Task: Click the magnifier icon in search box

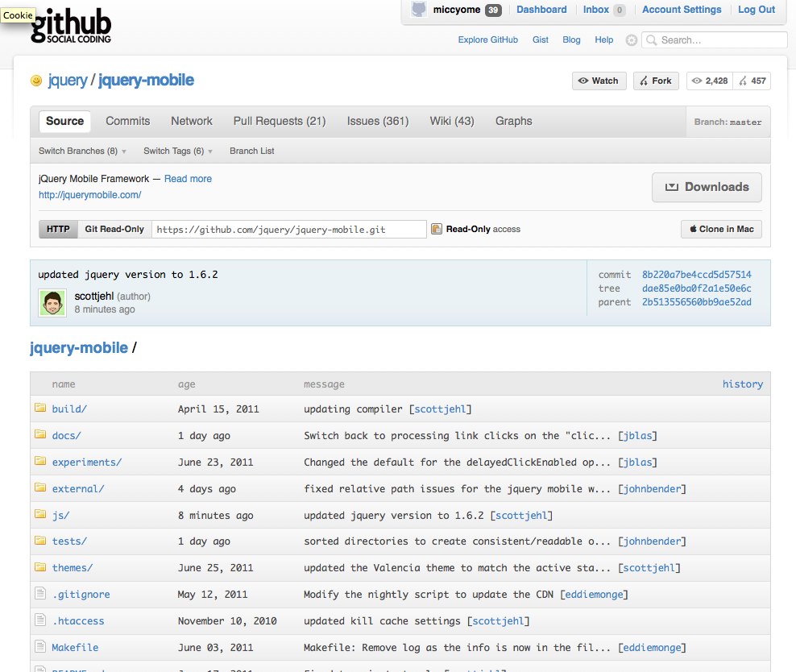Action: point(652,40)
